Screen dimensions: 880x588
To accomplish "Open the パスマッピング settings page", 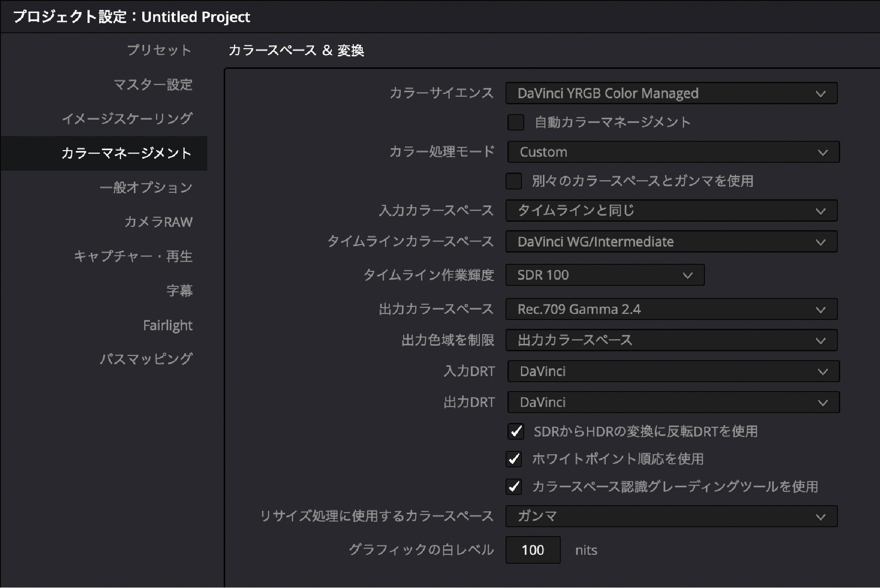I will (x=146, y=359).
